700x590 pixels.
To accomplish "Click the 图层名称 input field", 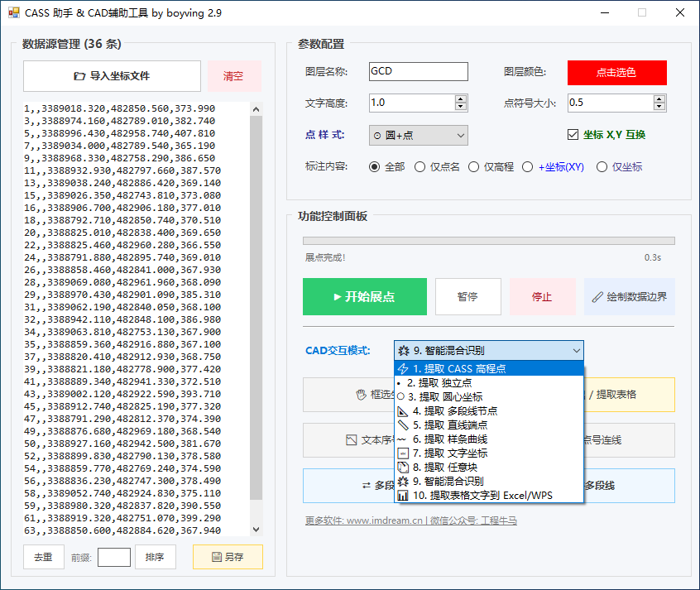I will tap(418, 72).
